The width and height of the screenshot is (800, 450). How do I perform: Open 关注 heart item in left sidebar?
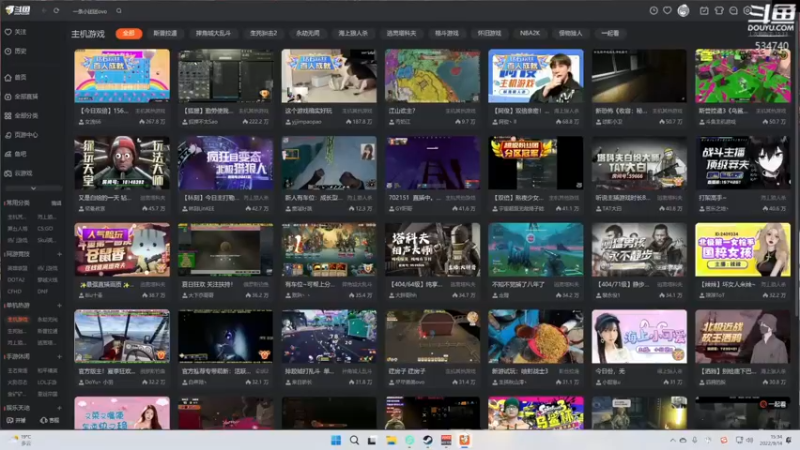pos(16,32)
